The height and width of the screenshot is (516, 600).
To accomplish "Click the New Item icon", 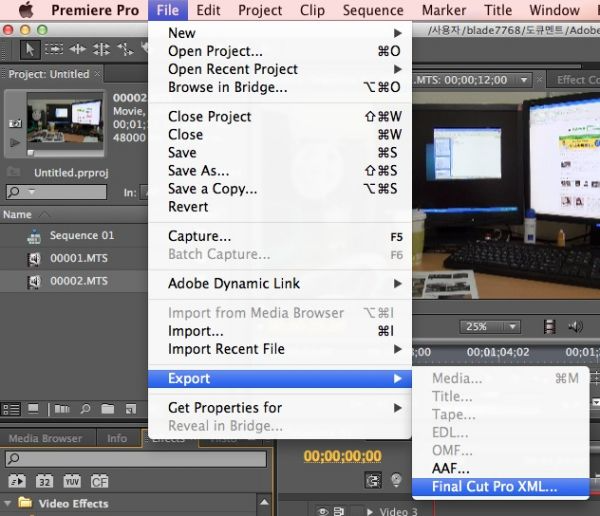I will click(131, 409).
